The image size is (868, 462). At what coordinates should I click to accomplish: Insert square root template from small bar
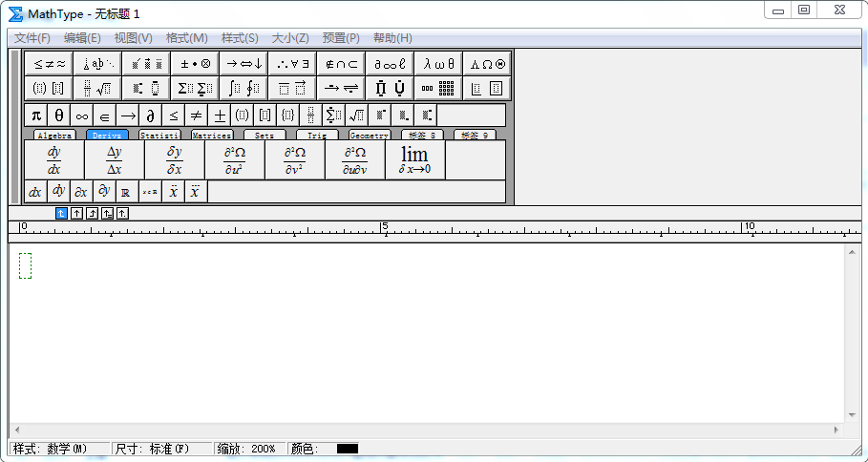[356, 115]
